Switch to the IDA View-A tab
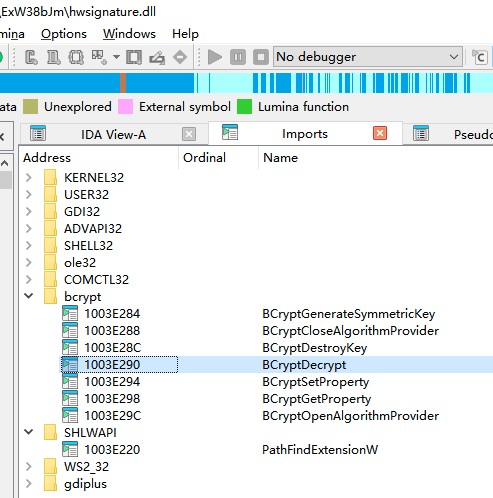The width and height of the screenshot is (493, 498). (113, 135)
